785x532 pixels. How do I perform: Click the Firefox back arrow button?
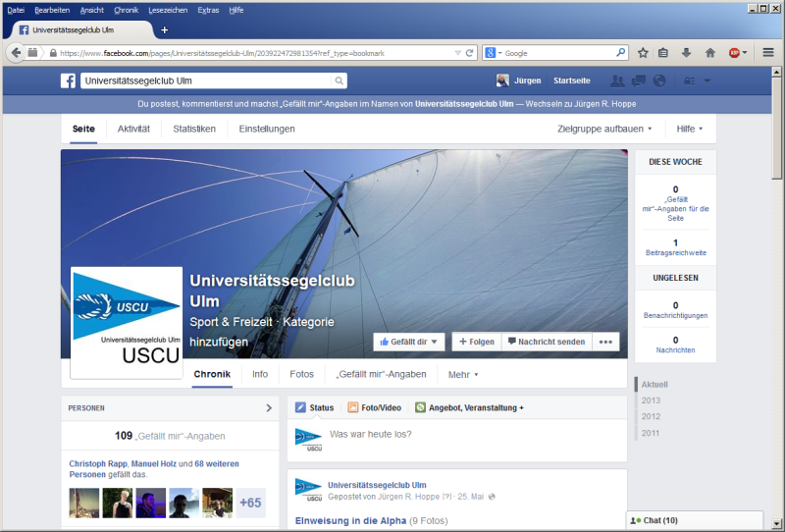16,53
